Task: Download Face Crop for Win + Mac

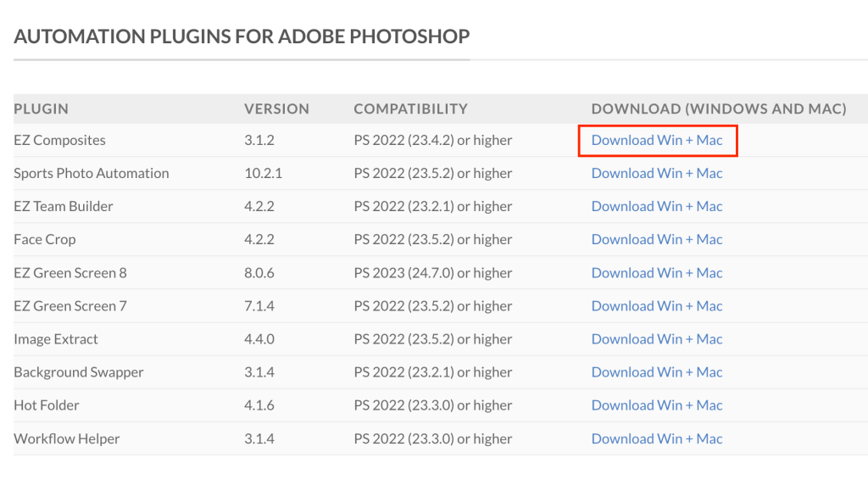Action: [657, 239]
